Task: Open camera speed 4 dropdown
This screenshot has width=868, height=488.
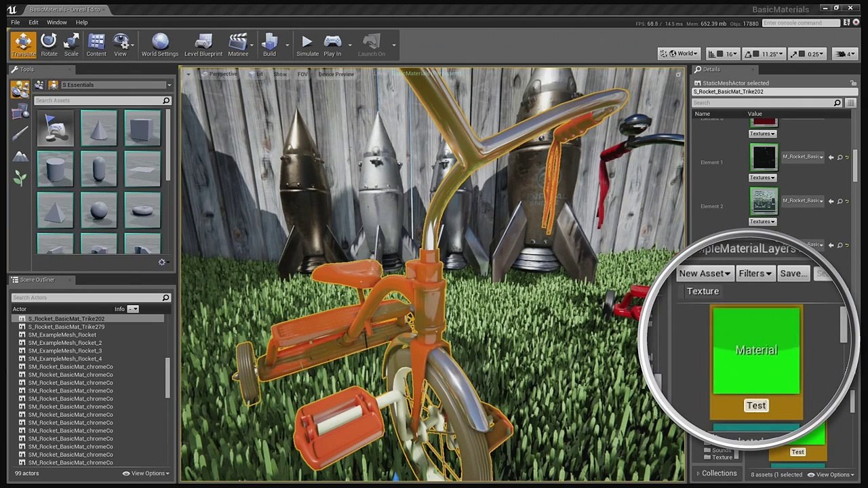Action: (845, 54)
